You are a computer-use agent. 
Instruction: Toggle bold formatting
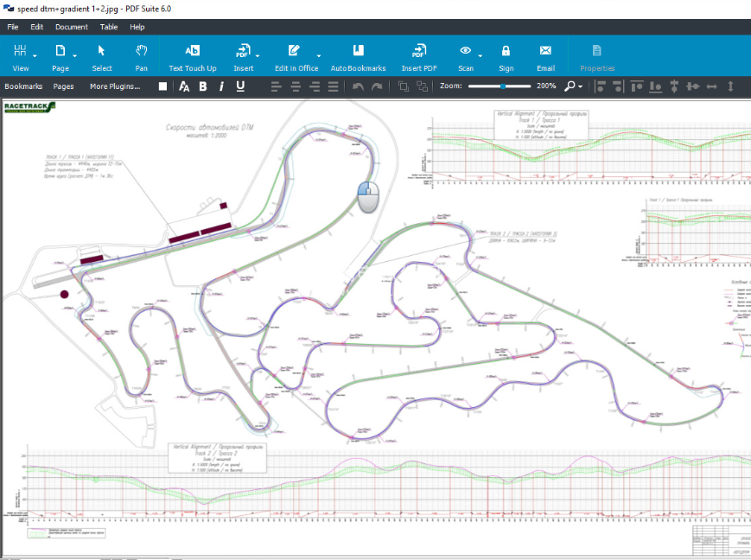click(x=203, y=86)
